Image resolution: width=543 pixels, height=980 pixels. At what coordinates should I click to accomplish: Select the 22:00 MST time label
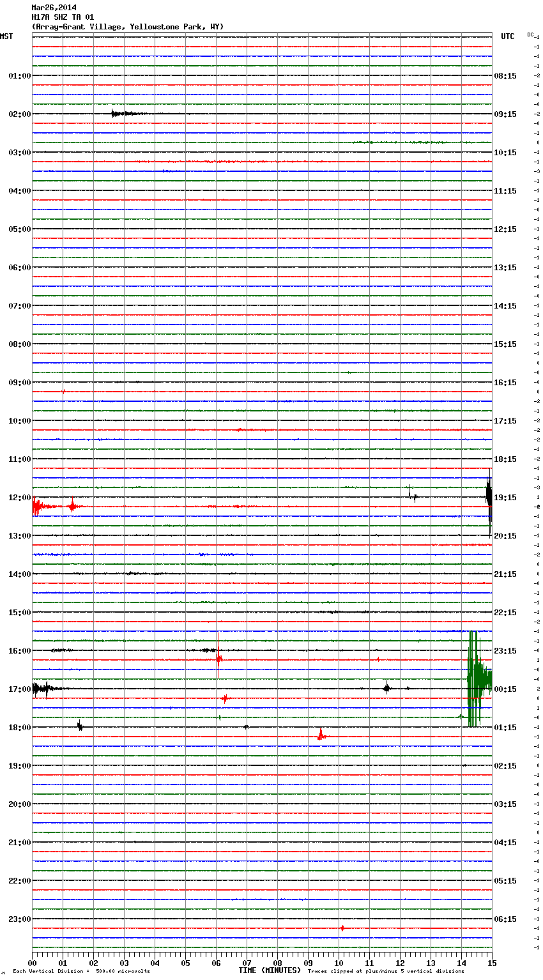tap(20, 881)
